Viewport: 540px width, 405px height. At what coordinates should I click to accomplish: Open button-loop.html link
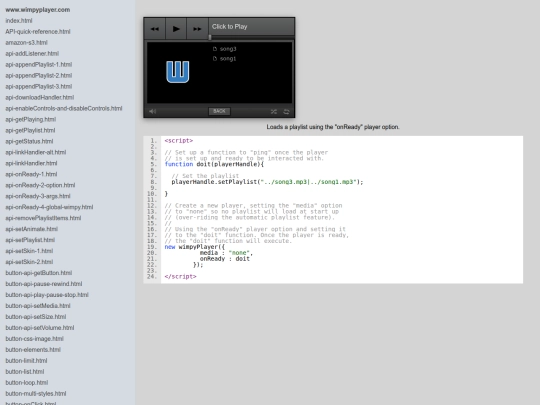tap(27, 383)
